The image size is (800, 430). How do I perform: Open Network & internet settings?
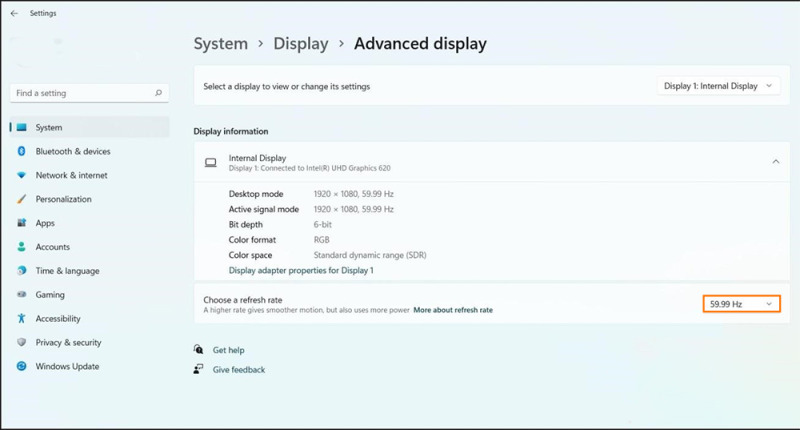coord(71,176)
